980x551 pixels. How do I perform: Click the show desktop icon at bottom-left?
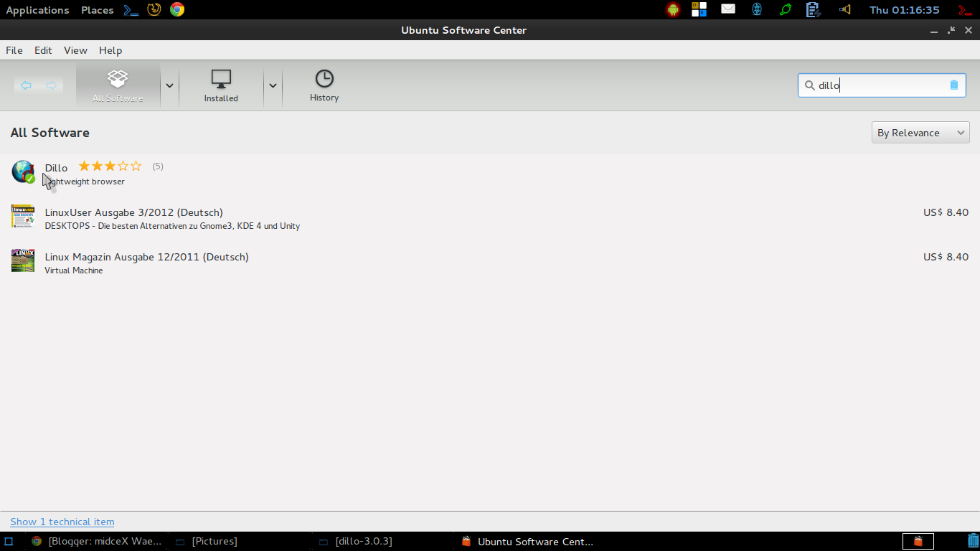[x=9, y=542]
